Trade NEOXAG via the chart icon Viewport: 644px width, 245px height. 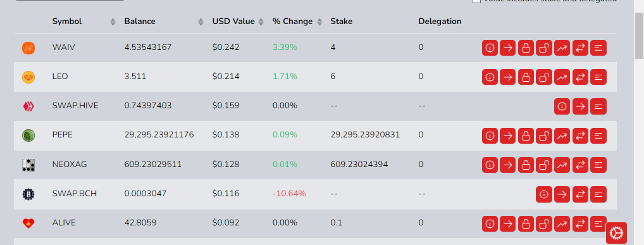point(562,165)
